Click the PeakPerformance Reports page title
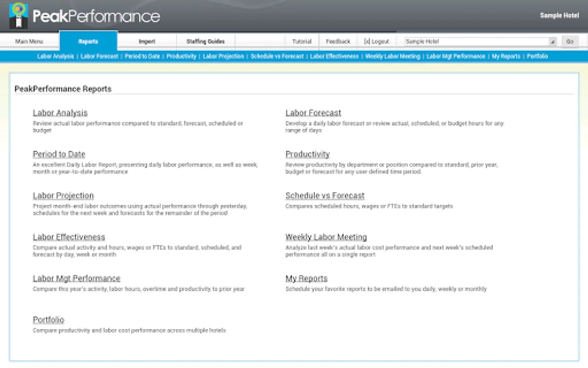This screenshot has width=588, height=368. [63, 89]
